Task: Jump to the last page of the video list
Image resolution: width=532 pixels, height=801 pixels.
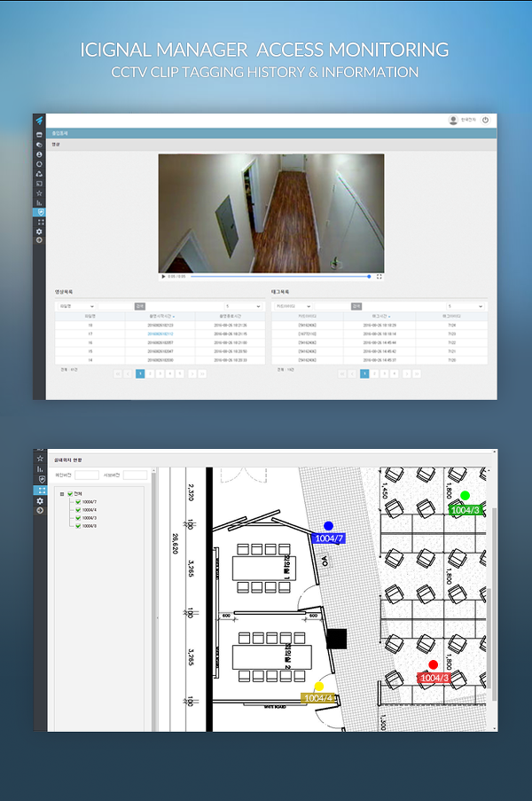Action: 202,374
